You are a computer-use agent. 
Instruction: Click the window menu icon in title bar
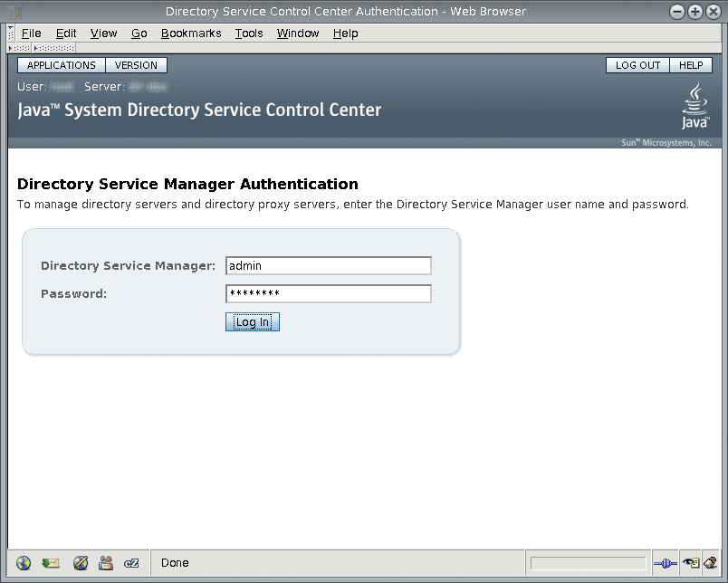click(x=14, y=11)
